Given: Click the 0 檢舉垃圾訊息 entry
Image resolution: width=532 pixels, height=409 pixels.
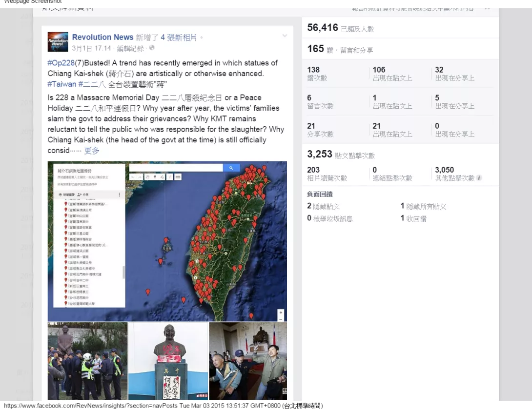Looking at the screenshot, I should 330,218.
